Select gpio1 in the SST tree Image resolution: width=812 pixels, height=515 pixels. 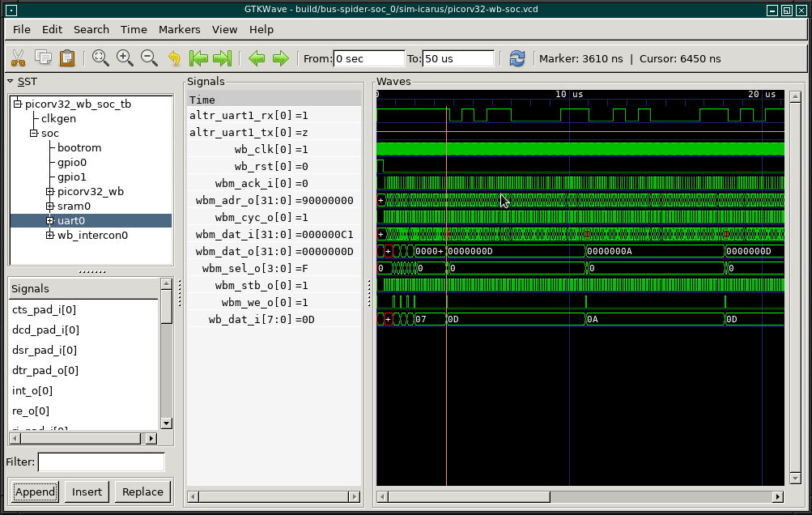point(72,177)
